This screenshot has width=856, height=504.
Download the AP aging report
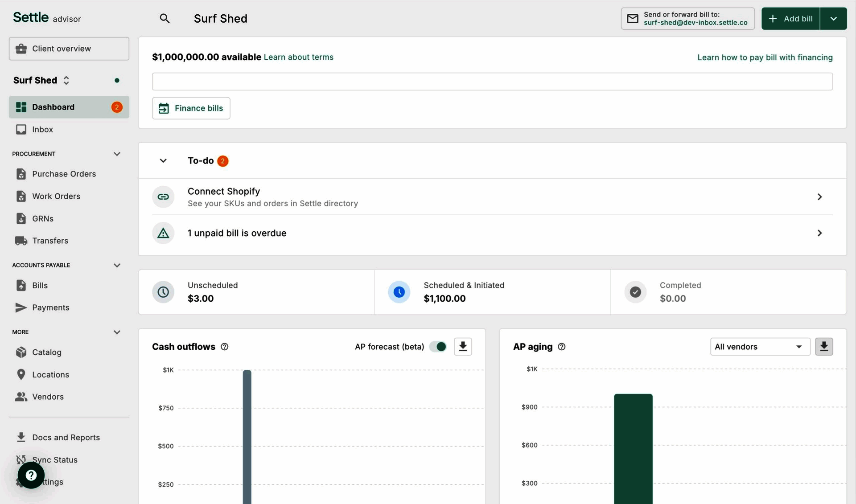823,346
